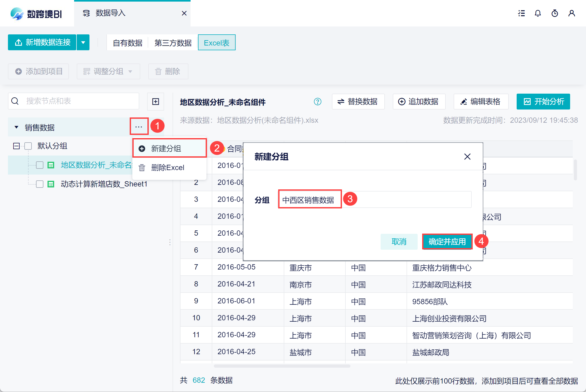Viewport: 586px width, 392px height.
Task: Click the help question mark icon
Action: (317, 102)
